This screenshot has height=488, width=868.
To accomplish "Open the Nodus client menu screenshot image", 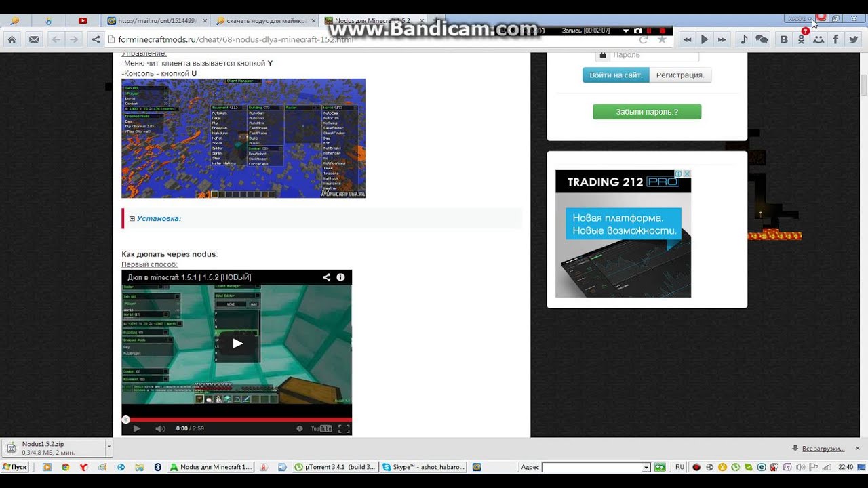I will (x=243, y=138).
